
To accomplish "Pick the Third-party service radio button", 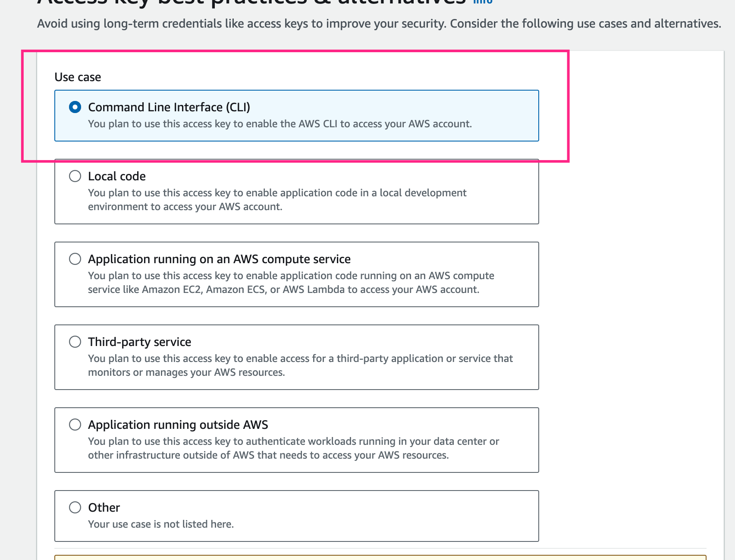I will (75, 342).
